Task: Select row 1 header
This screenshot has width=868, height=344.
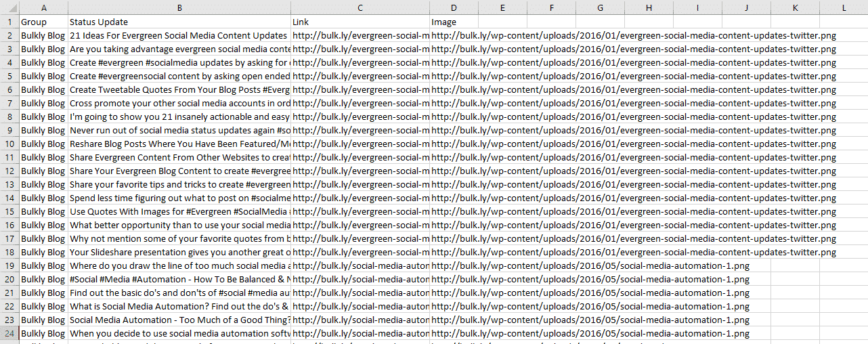Action: (x=9, y=22)
